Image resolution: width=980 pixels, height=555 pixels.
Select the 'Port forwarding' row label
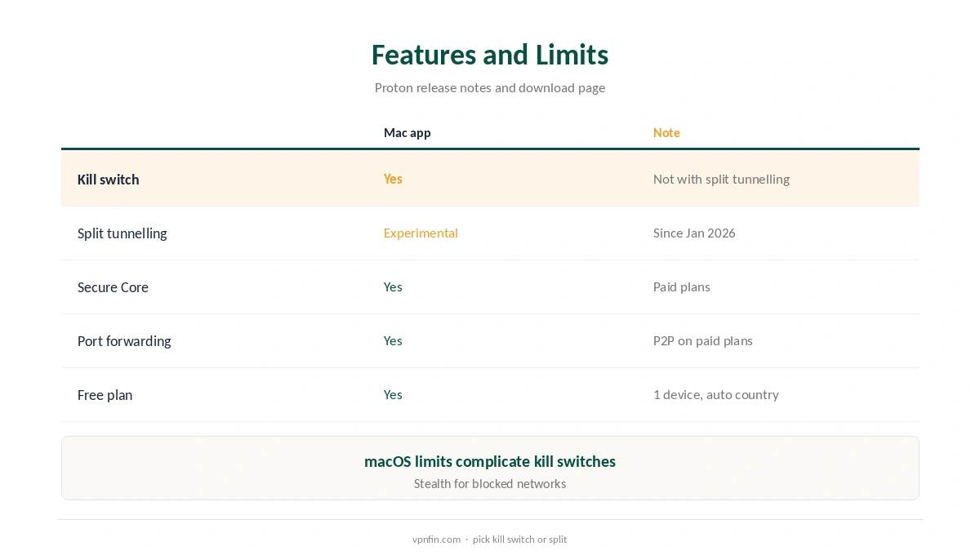pyautogui.click(x=124, y=341)
